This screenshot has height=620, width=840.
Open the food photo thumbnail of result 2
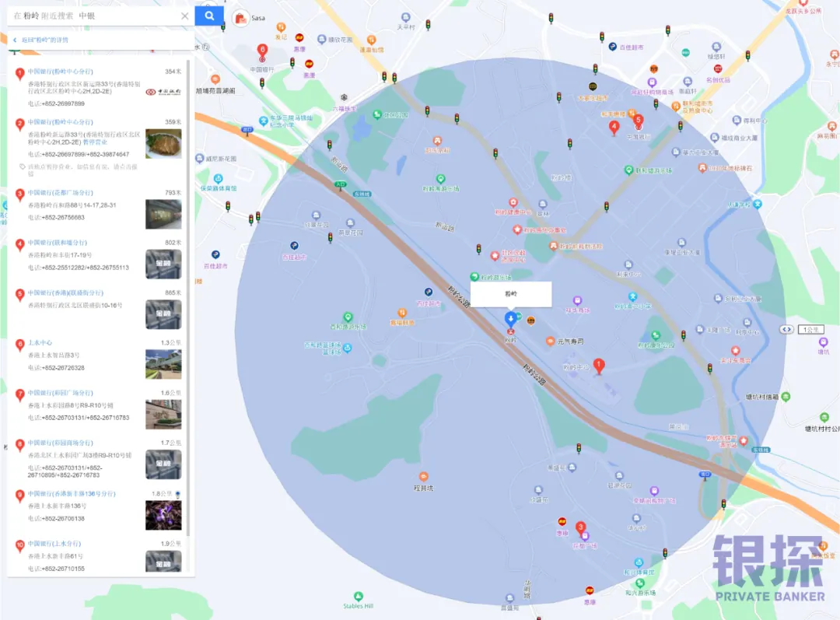click(163, 144)
